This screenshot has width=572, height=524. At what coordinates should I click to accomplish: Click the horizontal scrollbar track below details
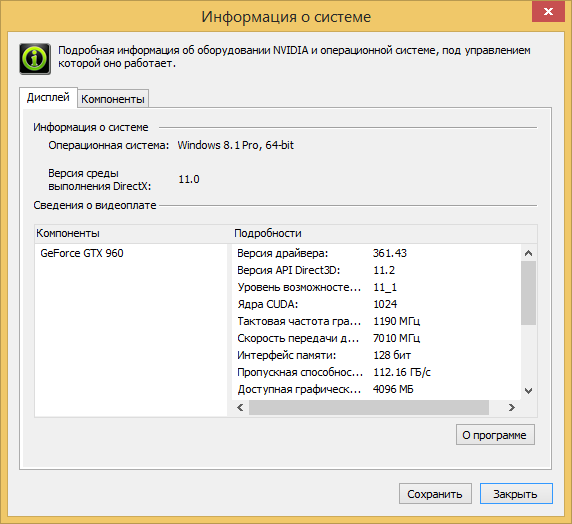(369, 407)
